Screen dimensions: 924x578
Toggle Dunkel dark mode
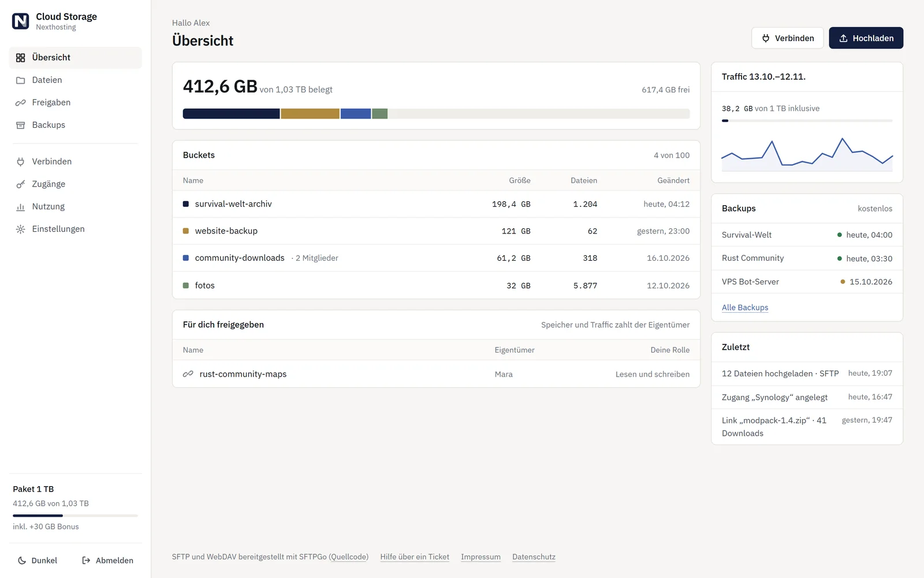click(38, 561)
